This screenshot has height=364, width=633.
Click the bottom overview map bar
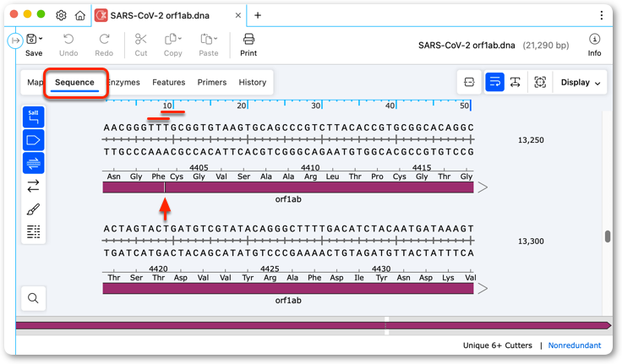[x=314, y=325]
